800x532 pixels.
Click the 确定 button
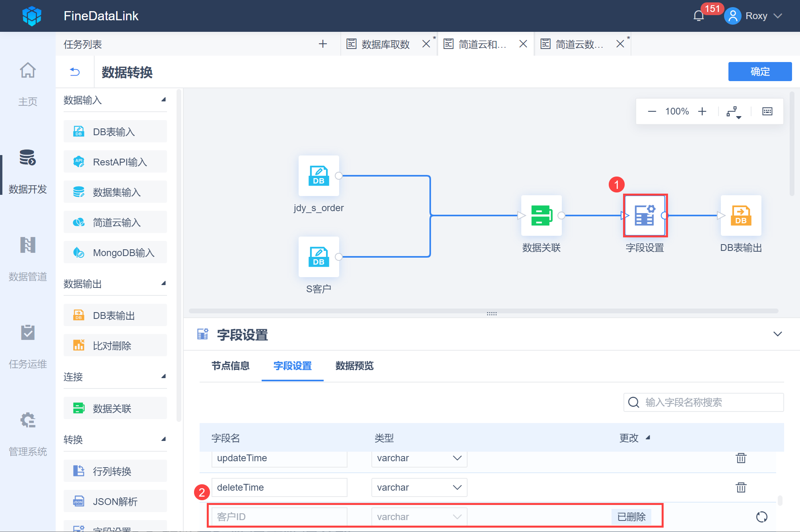[759, 72]
